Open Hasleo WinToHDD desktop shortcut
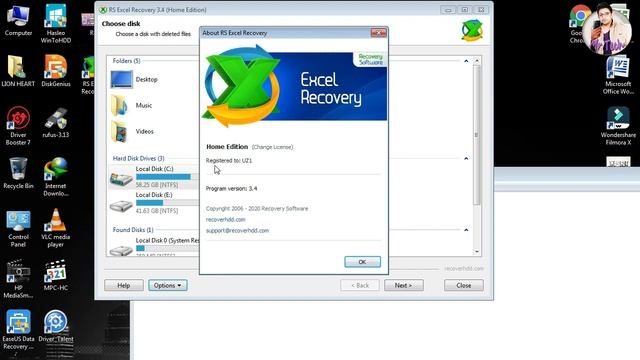This screenshot has width=640, height=360. pos(56,24)
